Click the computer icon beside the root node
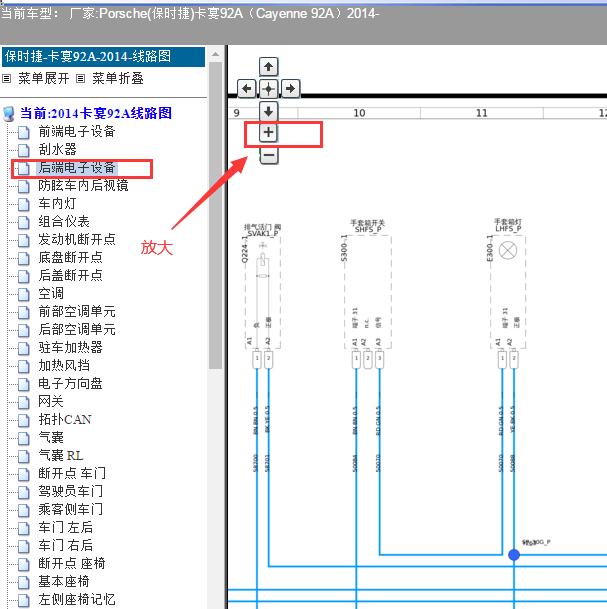Image resolution: width=607 pixels, height=609 pixels. (x=9, y=114)
